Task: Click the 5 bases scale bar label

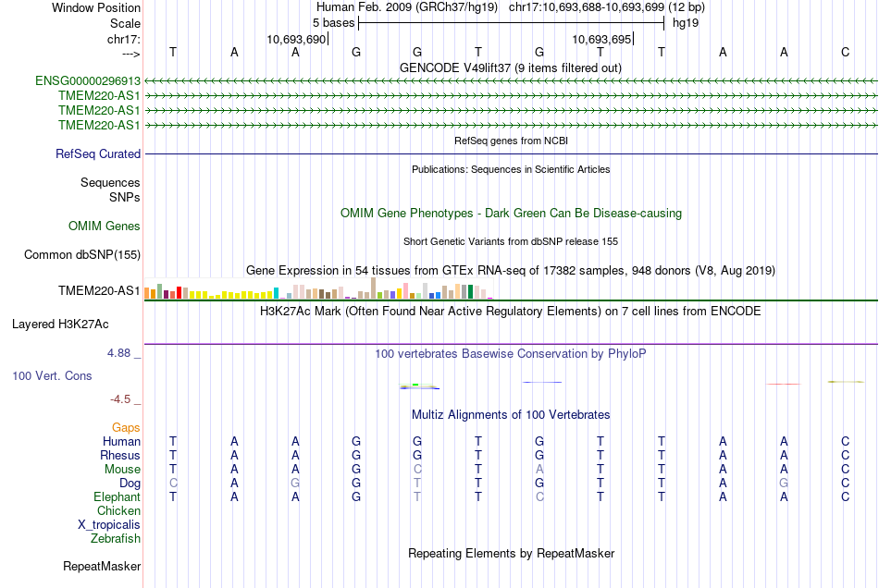Action: 333,23
